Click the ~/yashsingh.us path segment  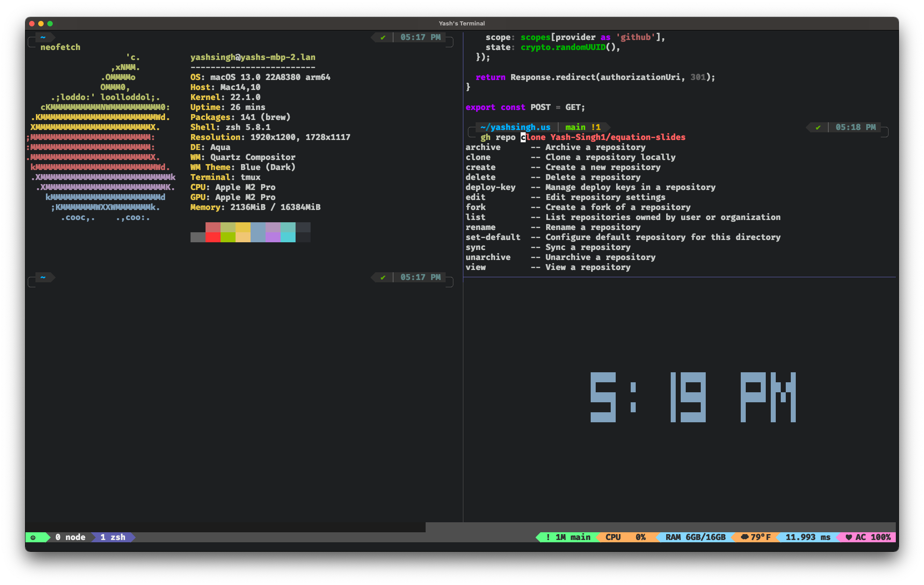point(515,127)
